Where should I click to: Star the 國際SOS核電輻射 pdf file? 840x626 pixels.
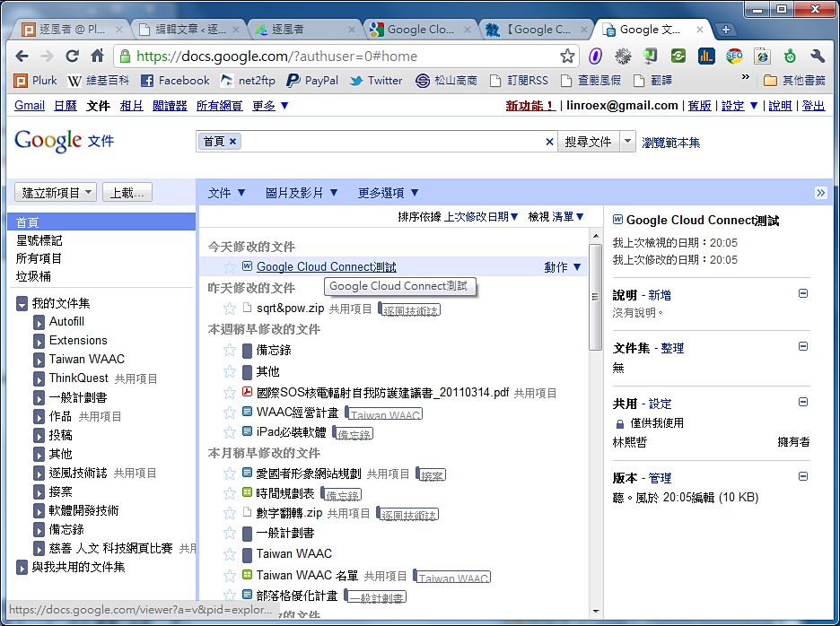point(229,393)
